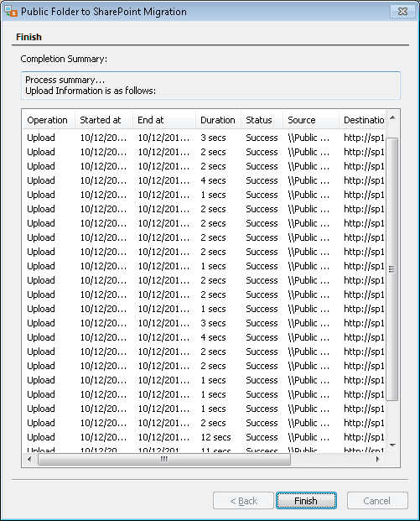Image resolution: width=420 pixels, height=521 pixels.
Task: Click the Cancel button
Action: click(377, 500)
